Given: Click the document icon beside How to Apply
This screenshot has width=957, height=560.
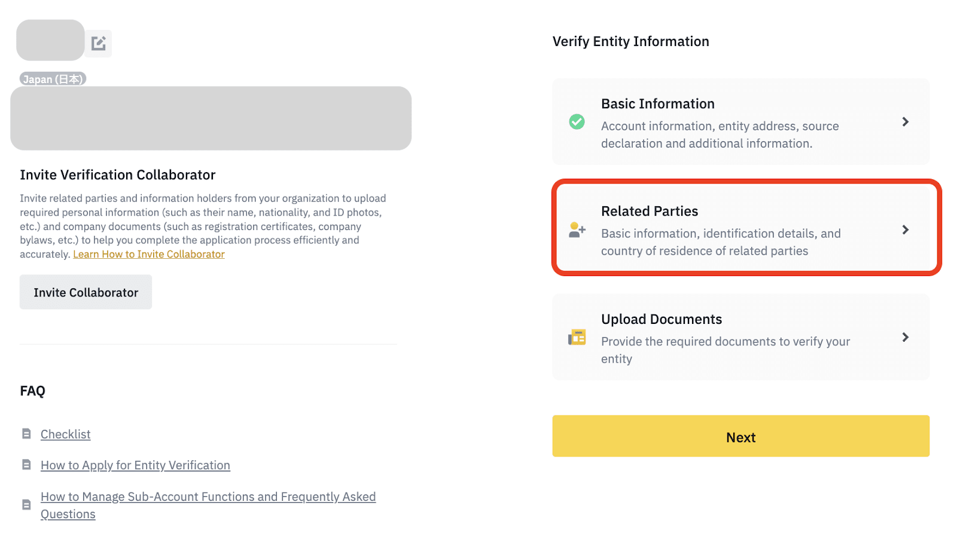Looking at the screenshot, I should 26,465.
